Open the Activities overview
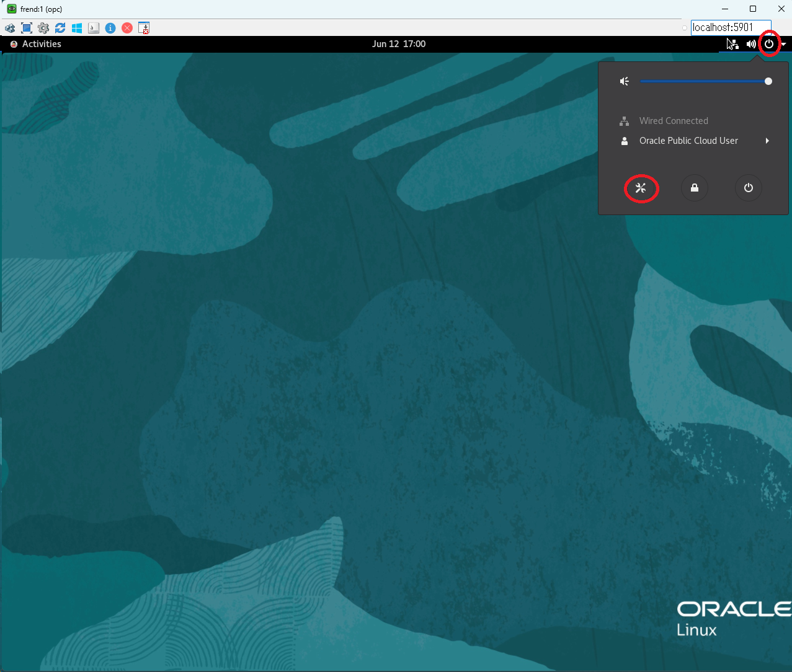 41,44
